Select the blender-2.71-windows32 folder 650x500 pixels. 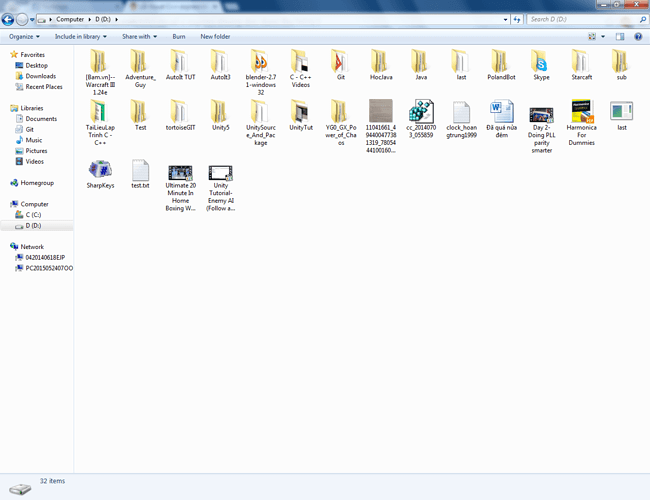point(260,60)
